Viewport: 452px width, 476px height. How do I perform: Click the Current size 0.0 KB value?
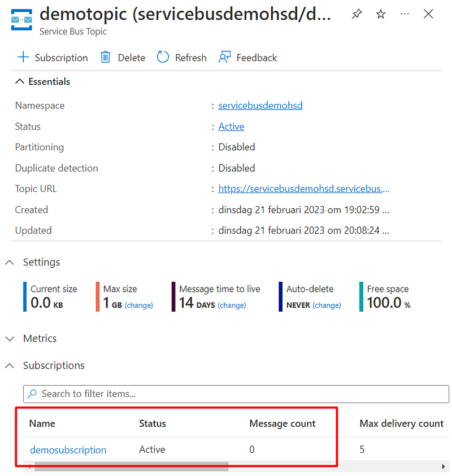point(47,303)
